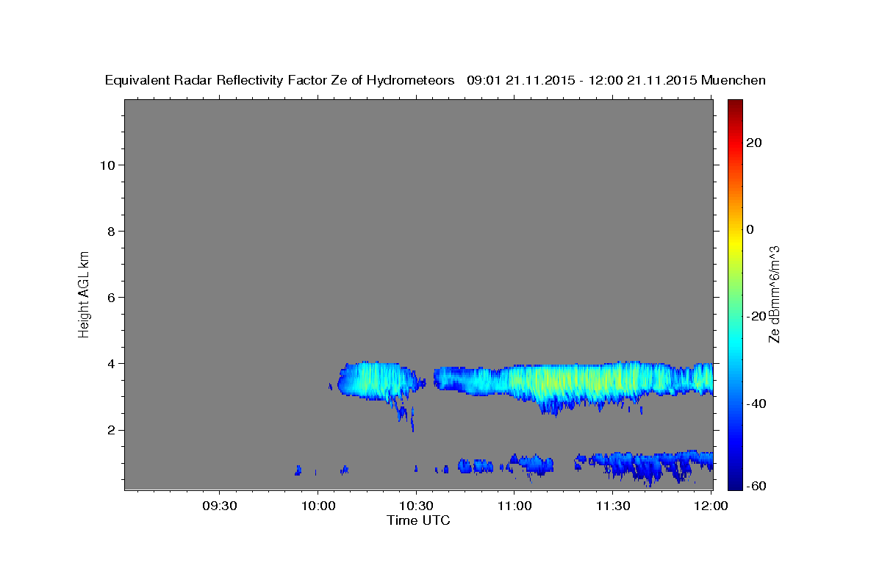882x588 pixels.
Task: Click the plot title 'Equivalent Radar Reflectivity Factor Ze of Hydrometeors'
Action: click(x=280, y=81)
